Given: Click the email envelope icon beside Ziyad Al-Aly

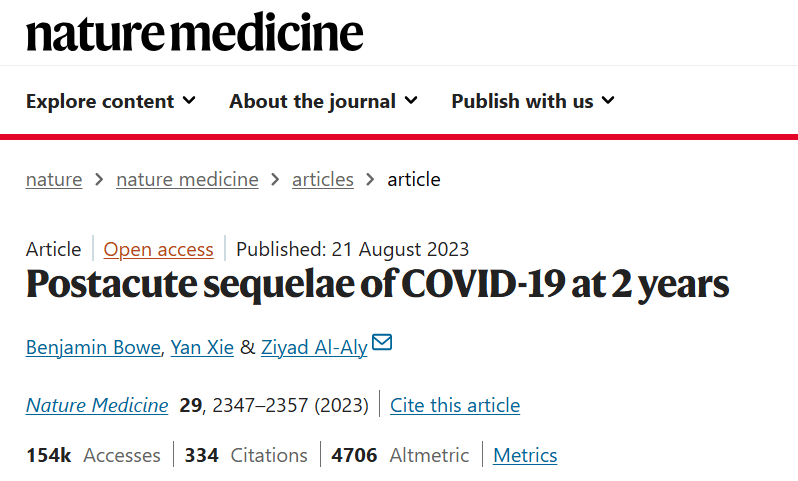Looking at the screenshot, I should [x=382, y=343].
